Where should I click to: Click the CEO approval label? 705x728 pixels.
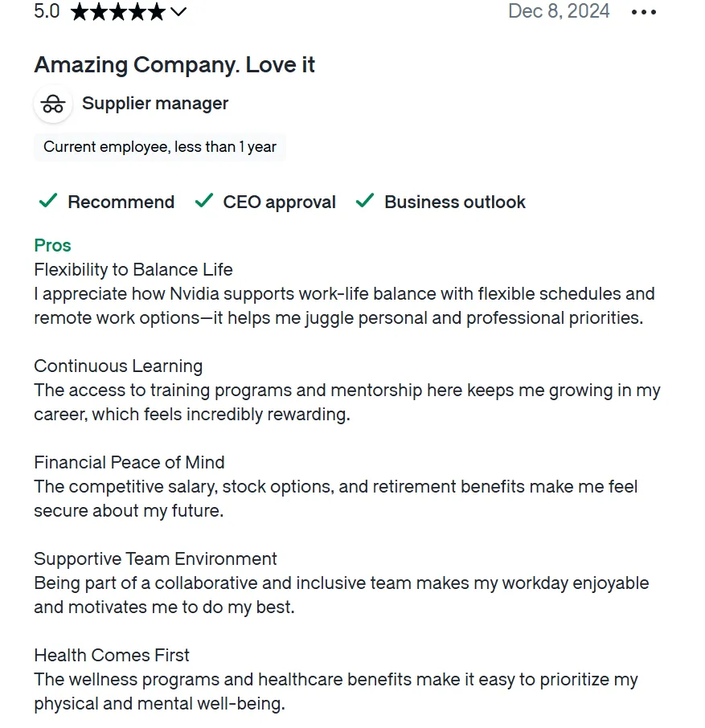pos(279,202)
